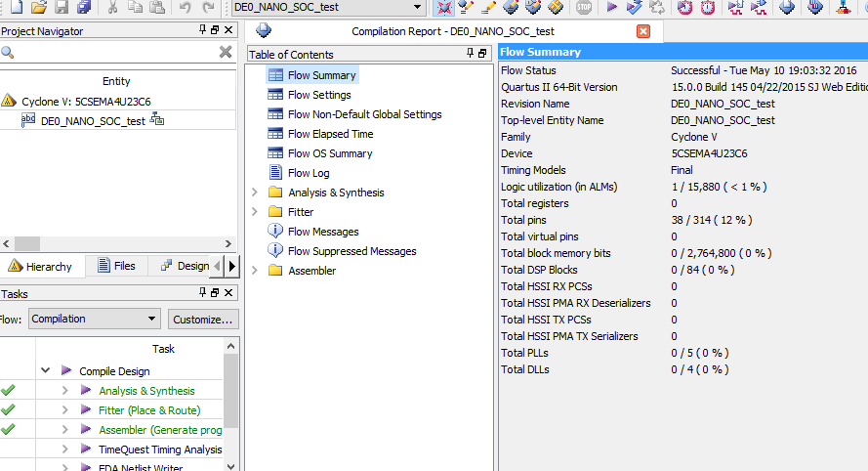The width and height of the screenshot is (868, 471).
Task: Float the Table of Contents panel
Action: (482, 53)
